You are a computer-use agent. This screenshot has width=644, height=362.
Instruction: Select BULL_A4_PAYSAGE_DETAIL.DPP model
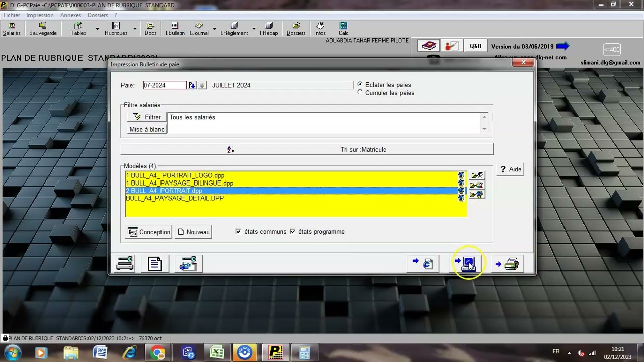296,198
